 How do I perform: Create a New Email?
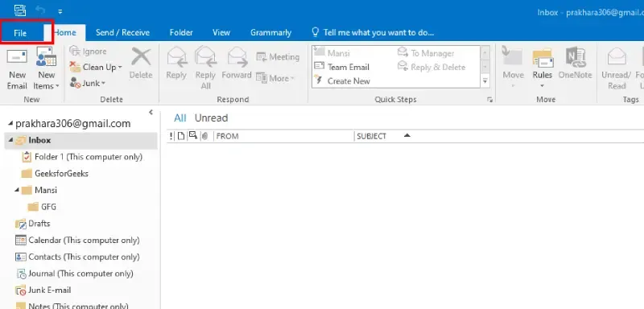[x=17, y=69]
